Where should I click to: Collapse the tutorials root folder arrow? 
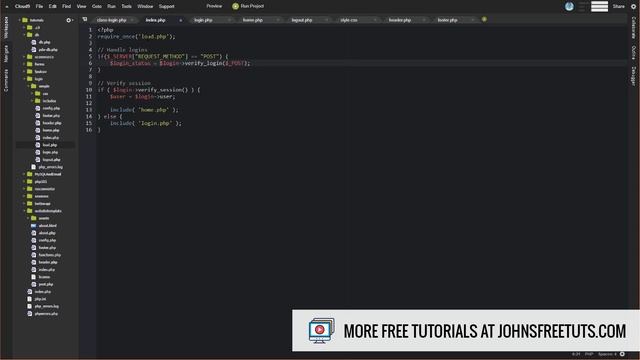19,20
